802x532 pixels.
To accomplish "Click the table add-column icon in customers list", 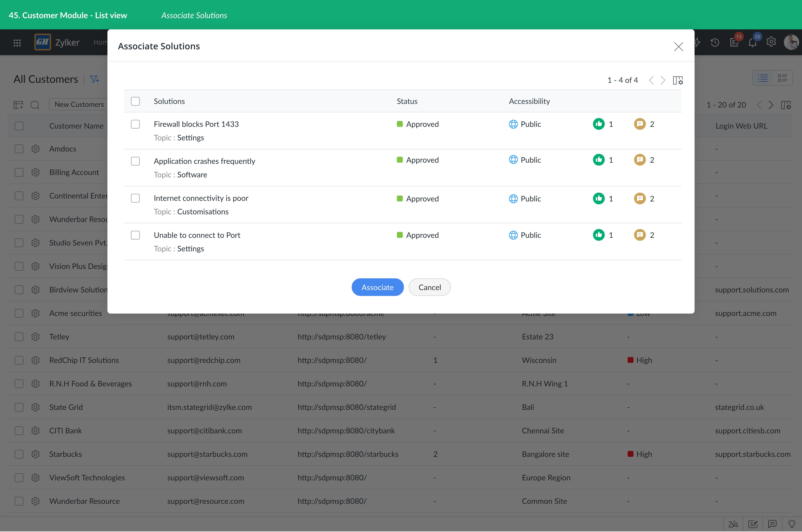I will (x=18, y=105).
